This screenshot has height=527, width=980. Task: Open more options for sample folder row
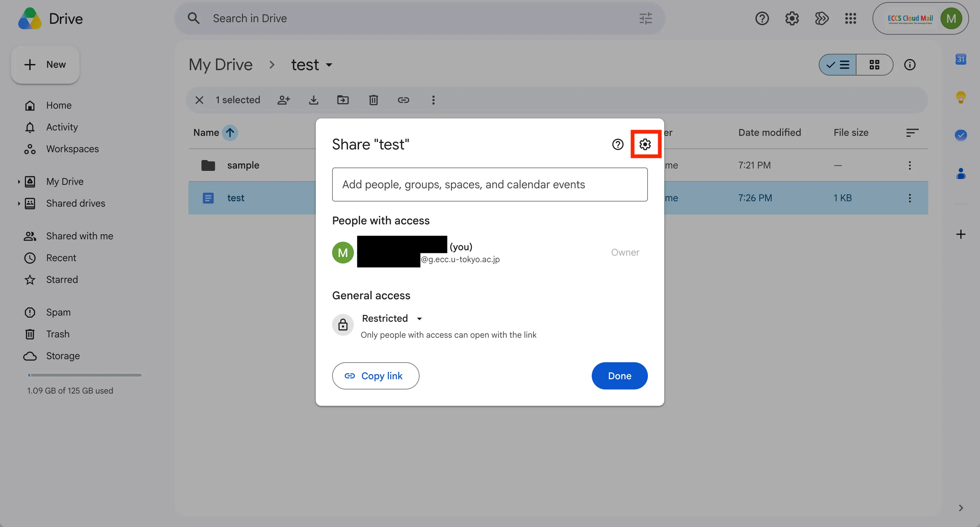click(910, 165)
